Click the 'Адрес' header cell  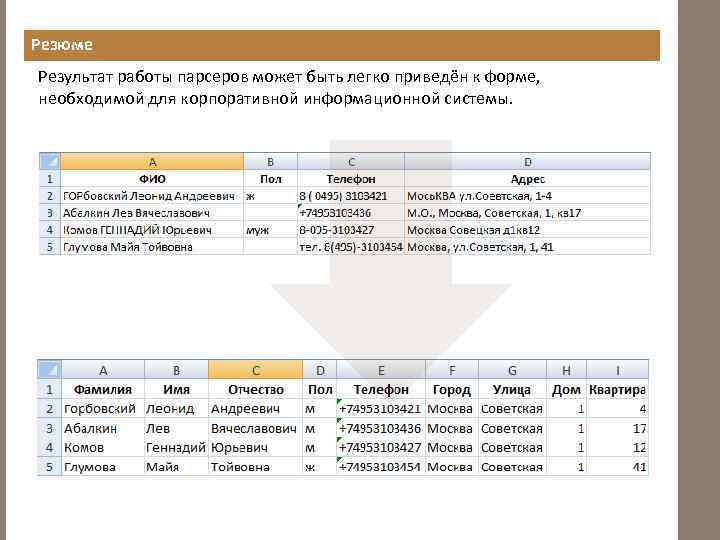(x=528, y=179)
